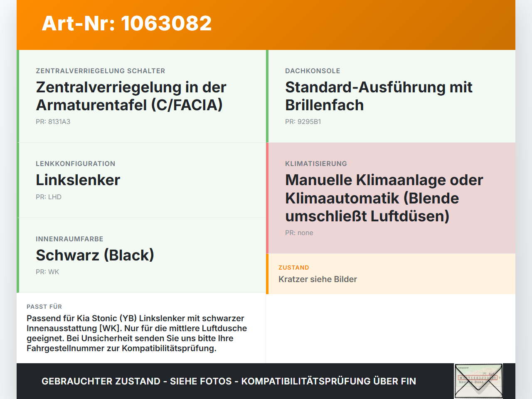Image resolution: width=532 pixels, height=399 pixels.
Task: Click the Dachkonsole Standard-Ausführung card
Action: [391, 96]
